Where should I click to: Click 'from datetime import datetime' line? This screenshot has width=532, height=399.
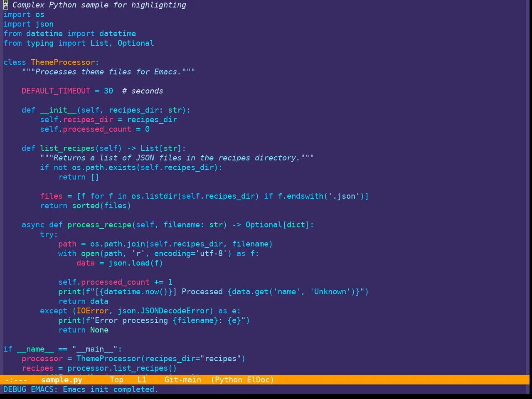coord(69,34)
